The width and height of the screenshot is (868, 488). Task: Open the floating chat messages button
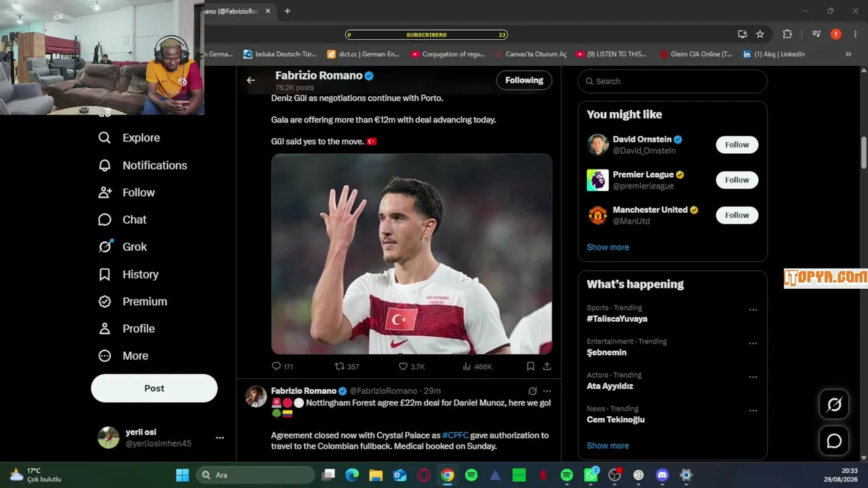pyautogui.click(x=834, y=441)
